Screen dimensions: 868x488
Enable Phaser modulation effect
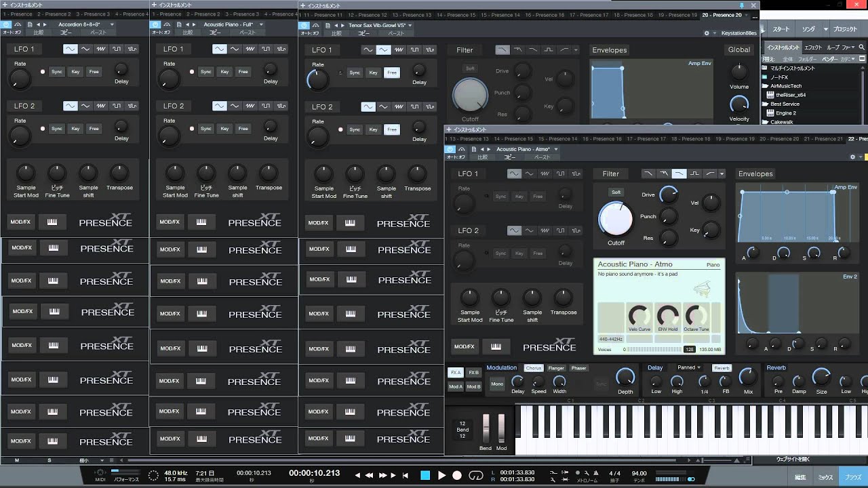click(578, 368)
